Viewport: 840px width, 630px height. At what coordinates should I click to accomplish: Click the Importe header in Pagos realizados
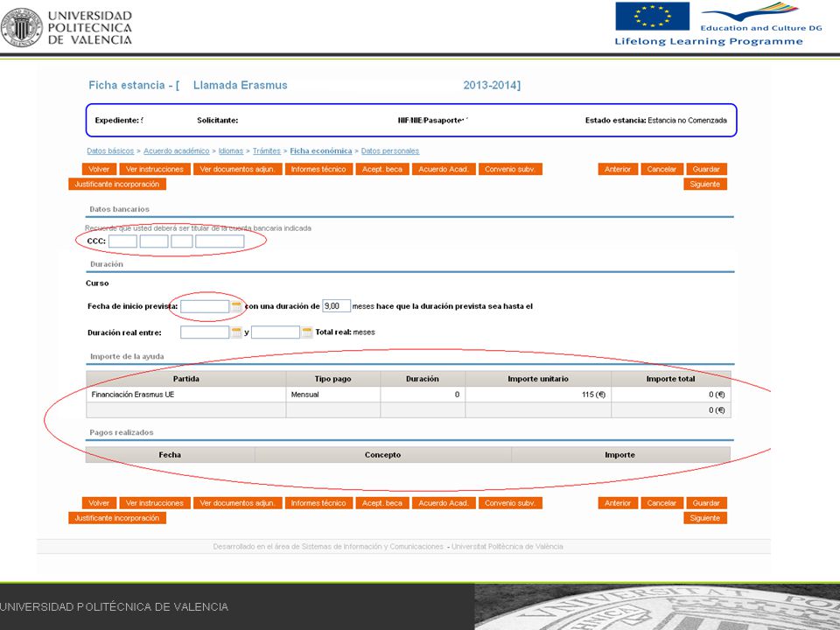(620, 455)
